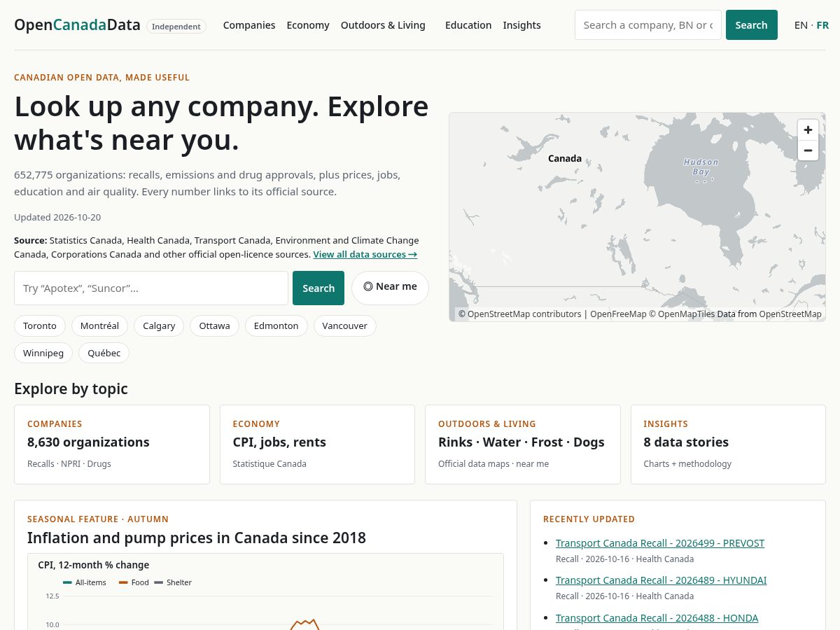Screen dimensions: 840x630
Task: Open the OpenStreetMap contributors attribution link
Action: tap(519, 314)
